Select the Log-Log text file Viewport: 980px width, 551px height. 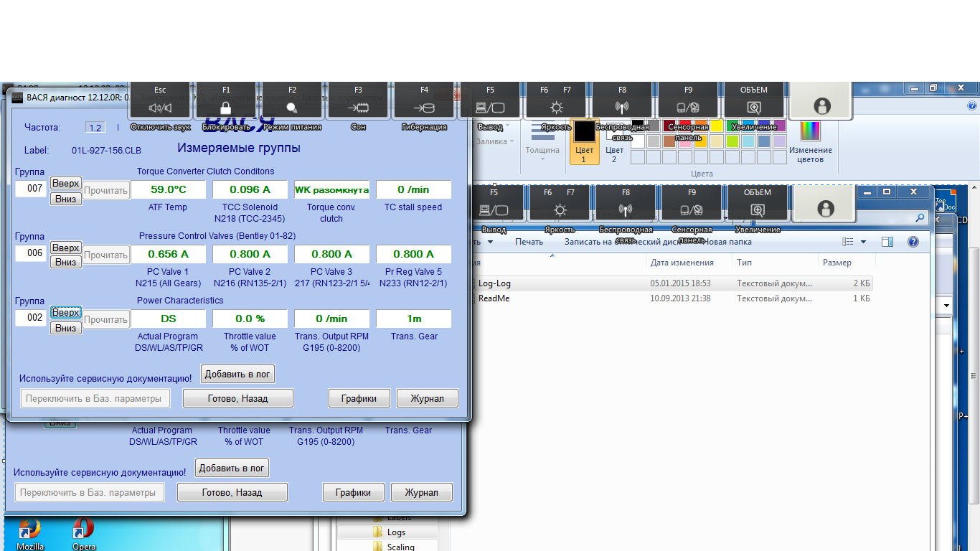click(494, 283)
